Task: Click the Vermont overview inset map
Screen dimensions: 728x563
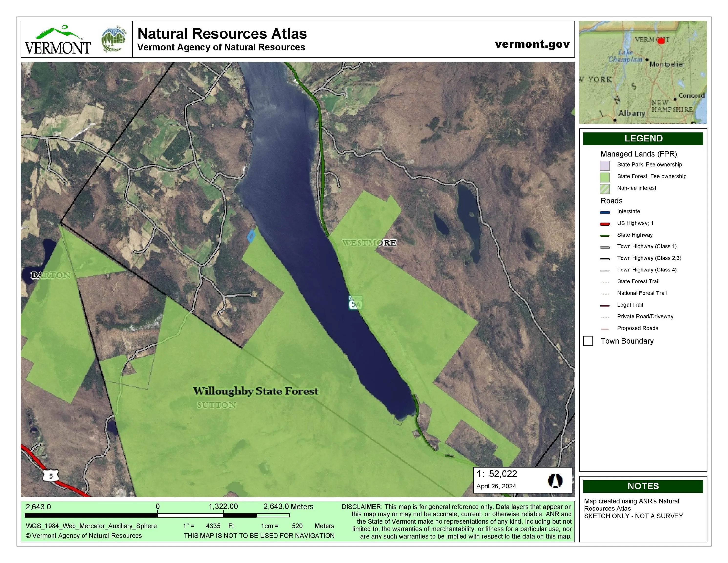Action: coord(643,72)
